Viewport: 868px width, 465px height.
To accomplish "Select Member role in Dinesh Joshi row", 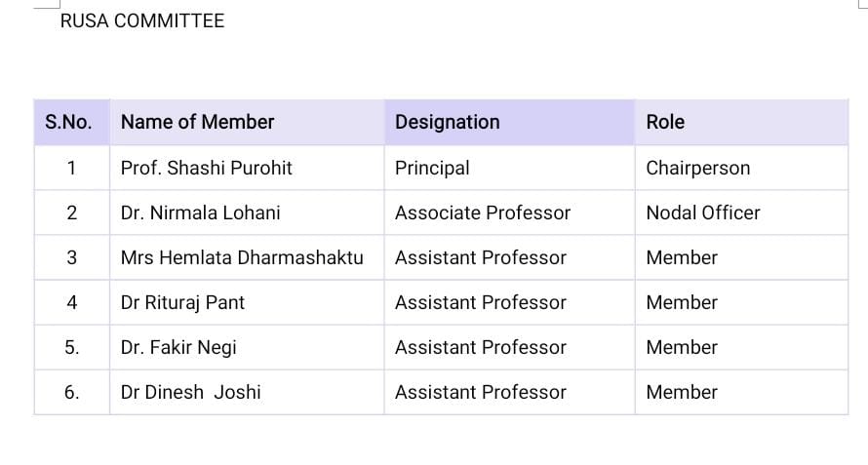I will 741,392.
